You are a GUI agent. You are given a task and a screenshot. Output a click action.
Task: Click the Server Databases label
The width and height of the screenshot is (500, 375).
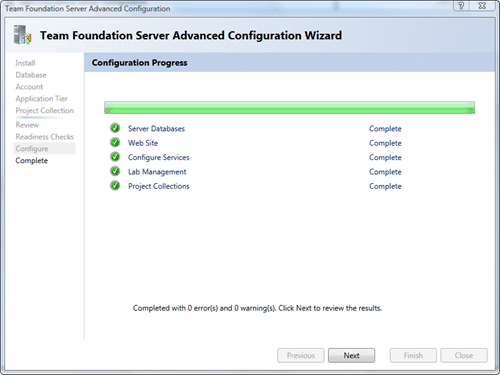tap(156, 129)
